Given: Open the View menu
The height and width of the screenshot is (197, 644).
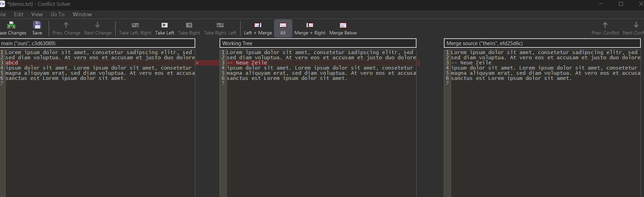Looking at the screenshot, I should pos(37,14).
